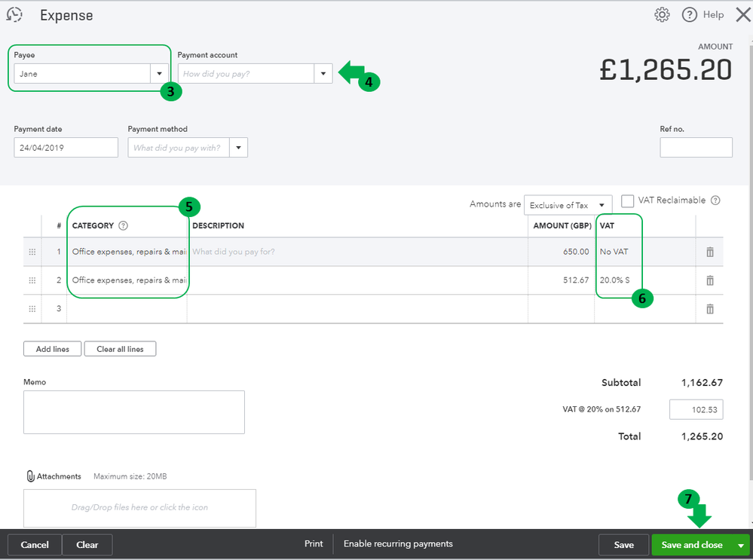Click the Category help info icon
This screenshot has height=560, width=753.
[124, 225]
